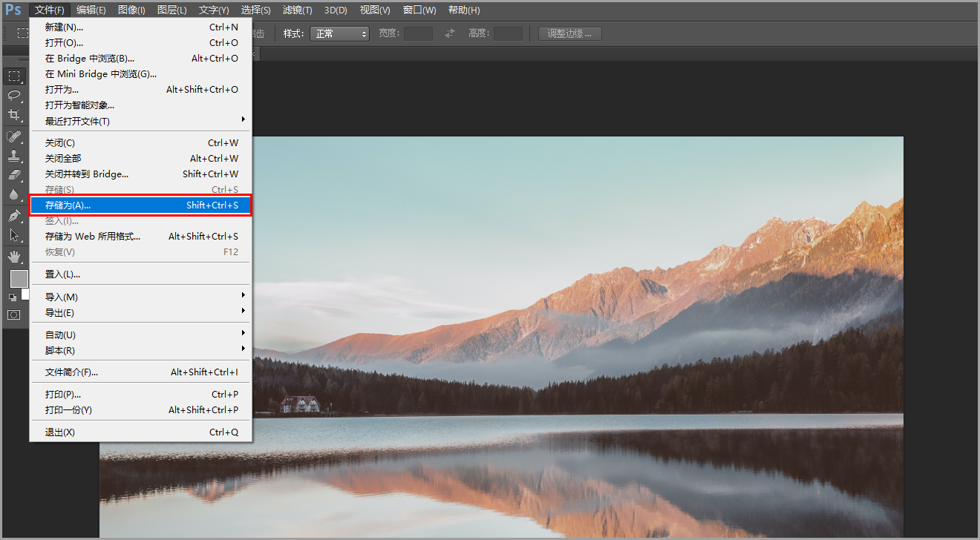980x540 pixels.
Task: Pick the Crop tool
Action: point(14,114)
